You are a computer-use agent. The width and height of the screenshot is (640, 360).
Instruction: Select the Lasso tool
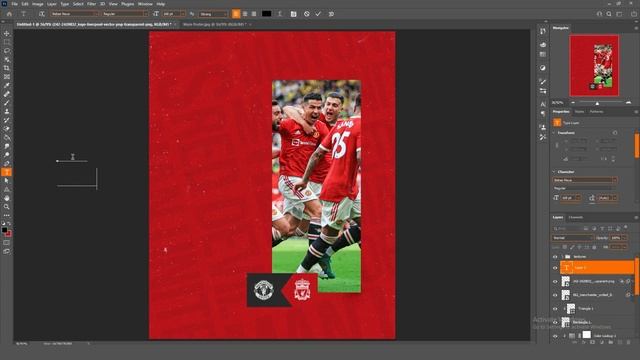tap(7, 51)
